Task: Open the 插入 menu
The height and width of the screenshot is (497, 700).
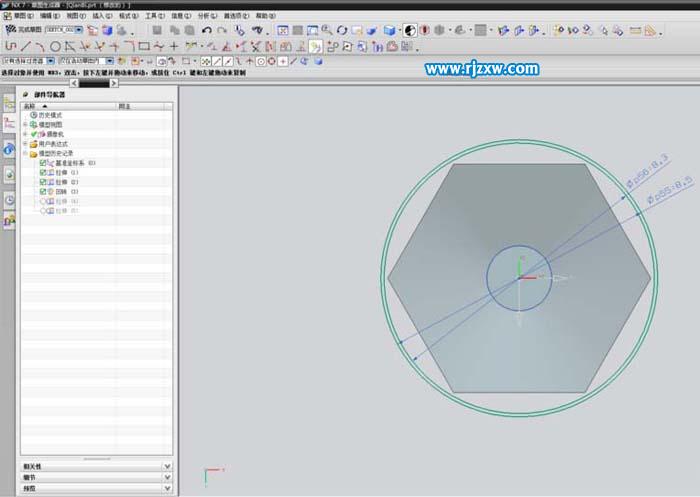Action: (102, 16)
